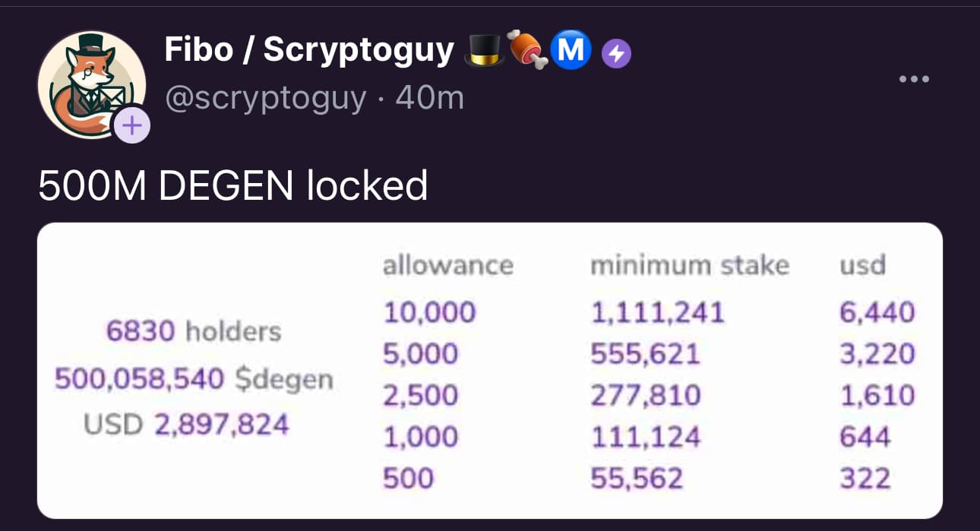Click the purple lightning power badge
980x531 pixels.
point(616,53)
